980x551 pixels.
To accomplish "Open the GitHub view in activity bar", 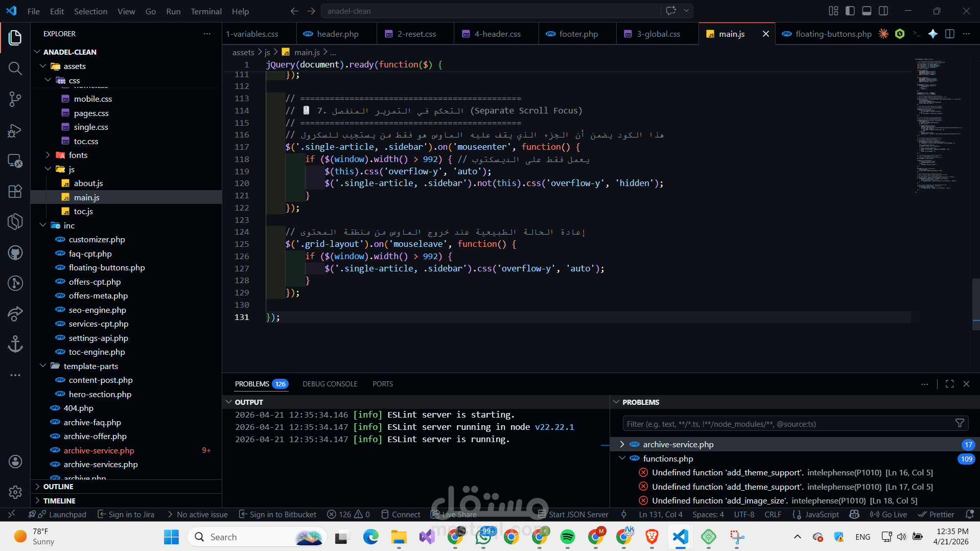I will tap(15, 252).
